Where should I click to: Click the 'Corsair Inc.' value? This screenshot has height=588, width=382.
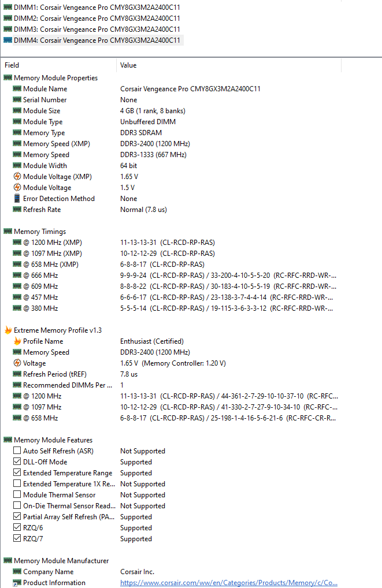click(138, 571)
